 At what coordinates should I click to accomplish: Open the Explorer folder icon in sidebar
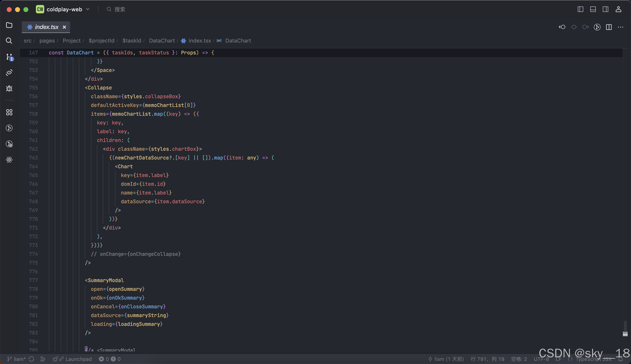pyautogui.click(x=9, y=25)
